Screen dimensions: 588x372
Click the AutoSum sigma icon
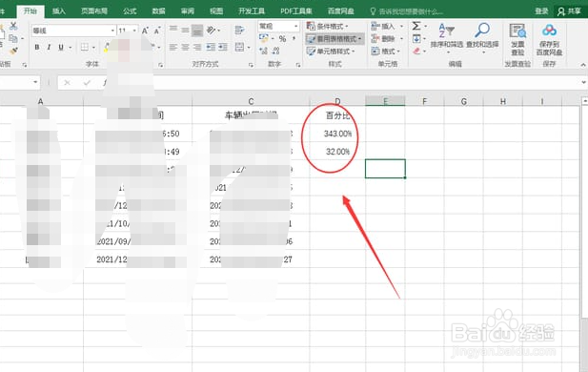coord(416,26)
